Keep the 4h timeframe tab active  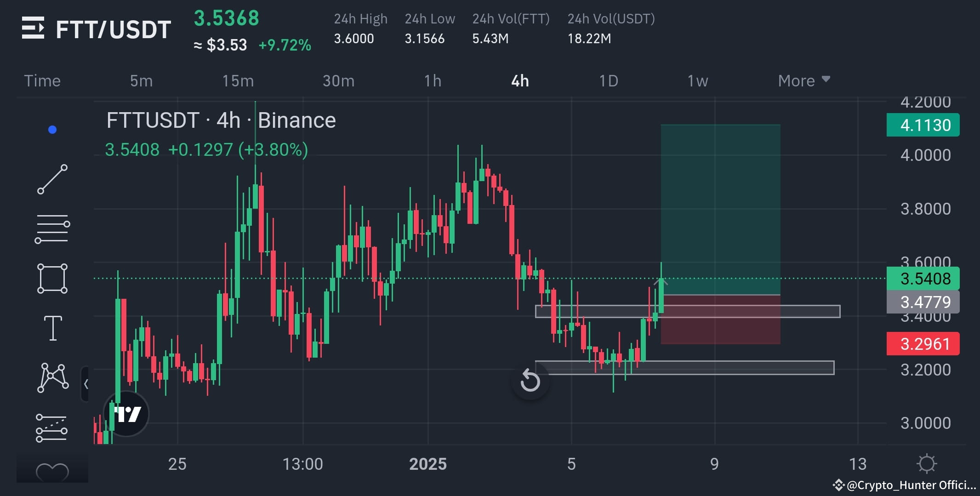520,80
